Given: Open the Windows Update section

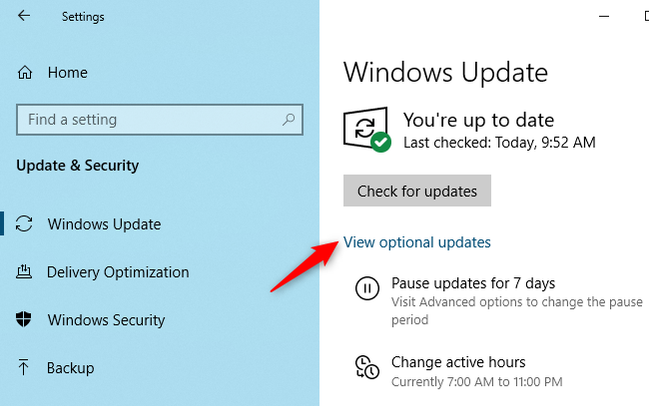Looking at the screenshot, I should tap(104, 224).
